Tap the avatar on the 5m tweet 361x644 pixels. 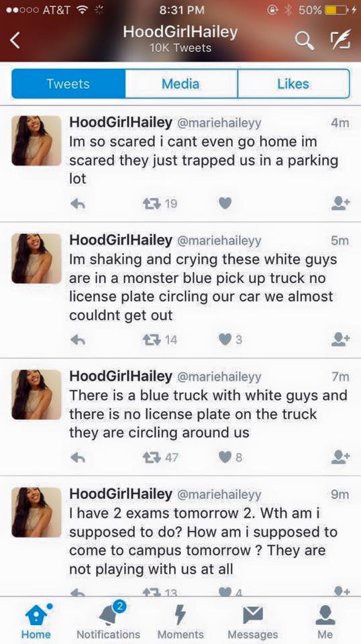36,258
